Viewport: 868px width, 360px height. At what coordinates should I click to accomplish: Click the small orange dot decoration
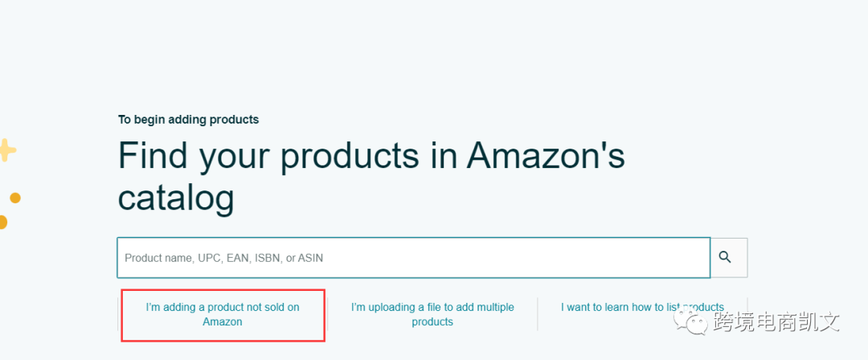tap(15, 198)
